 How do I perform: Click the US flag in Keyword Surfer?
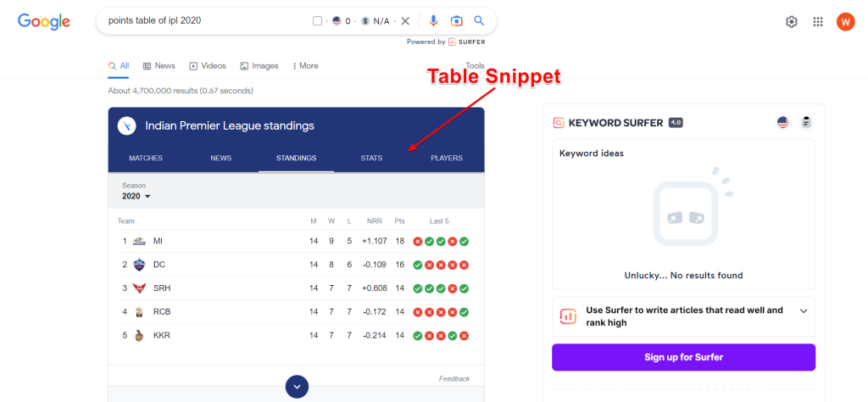(x=783, y=123)
